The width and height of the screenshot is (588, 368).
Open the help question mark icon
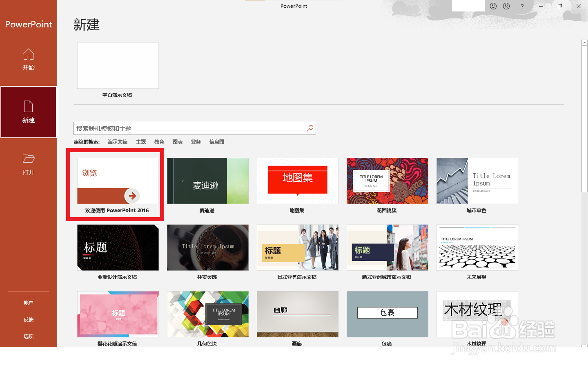tap(522, 6)
